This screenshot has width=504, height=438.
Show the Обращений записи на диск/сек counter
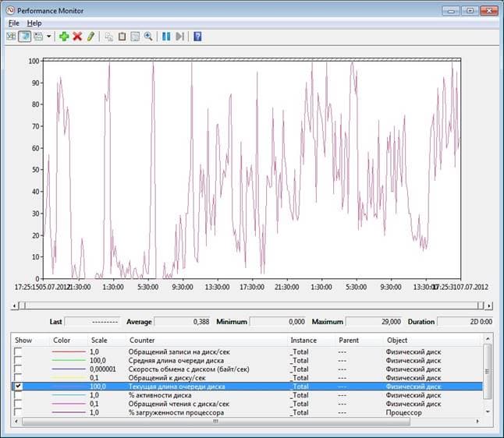(18, 352)
